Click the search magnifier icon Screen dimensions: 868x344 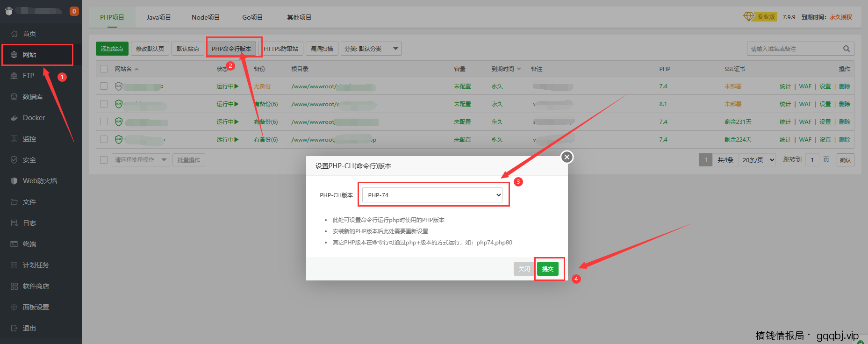846,49
